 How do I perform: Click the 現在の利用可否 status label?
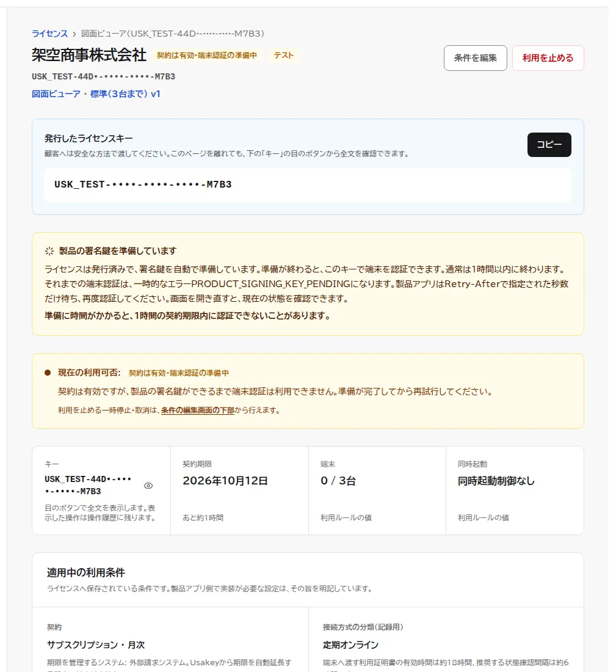pos(89,373)
